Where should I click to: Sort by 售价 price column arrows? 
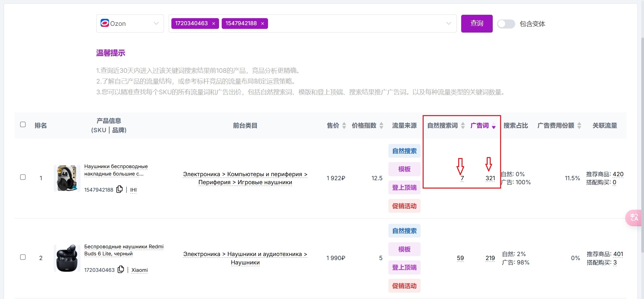(344, 126)
